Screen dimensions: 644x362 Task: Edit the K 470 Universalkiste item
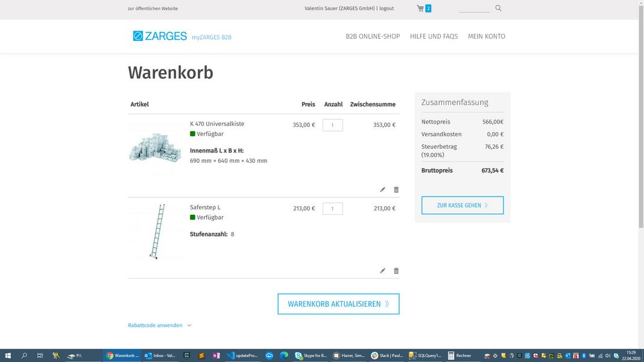point(382,189)
